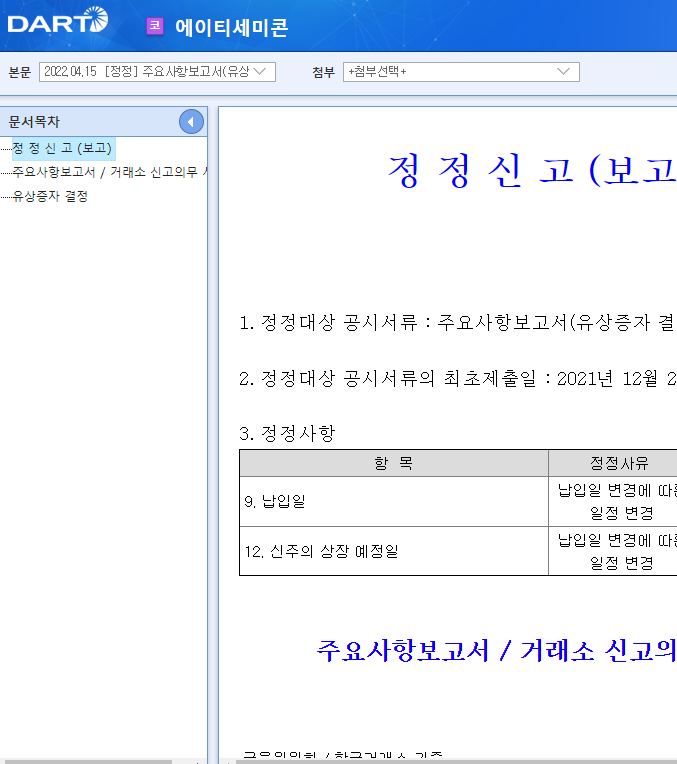Click table row 12. 신주의 상장 예정일

pos(322,552)
